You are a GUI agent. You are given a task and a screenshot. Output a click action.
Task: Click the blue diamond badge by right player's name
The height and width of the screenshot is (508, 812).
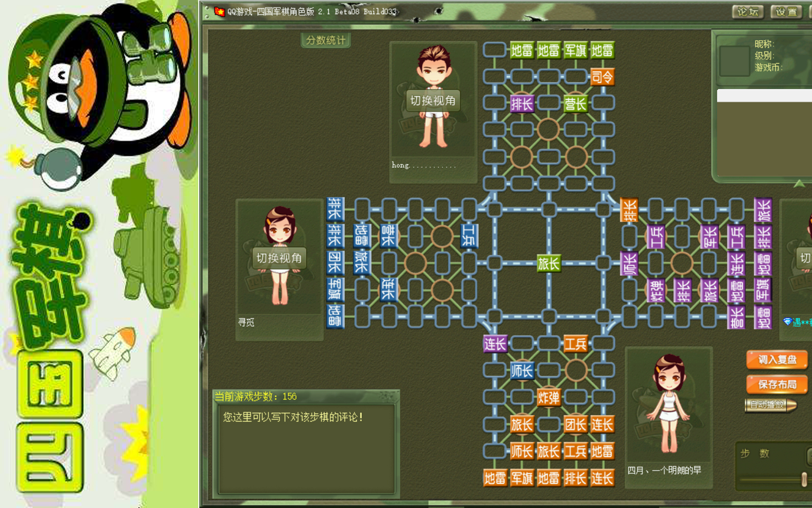tap(788, 322)
